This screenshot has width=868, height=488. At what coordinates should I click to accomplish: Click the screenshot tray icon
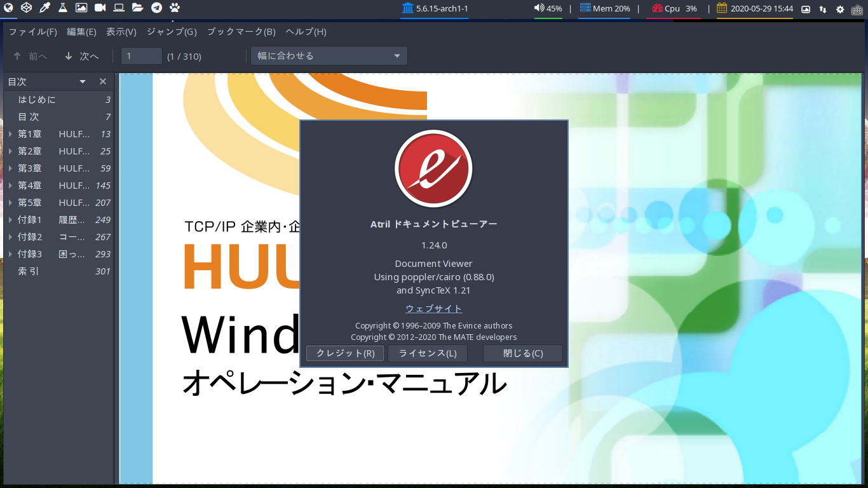[806, 9]
